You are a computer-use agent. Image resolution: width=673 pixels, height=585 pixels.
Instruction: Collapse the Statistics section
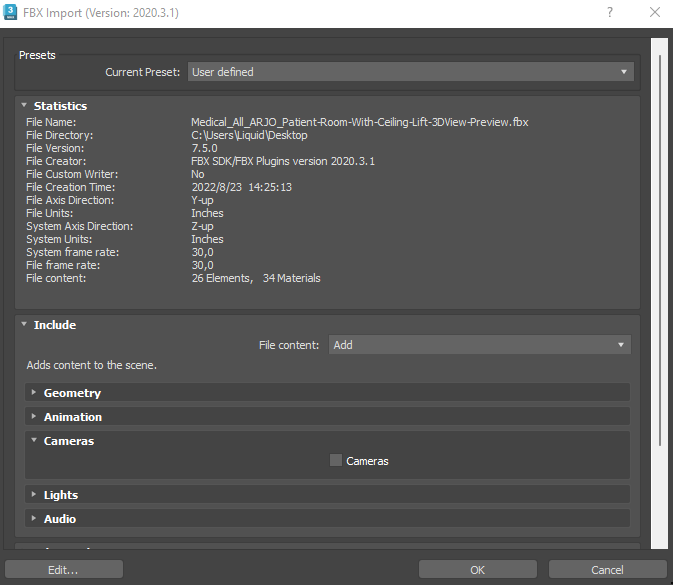(x=24, y=105)
